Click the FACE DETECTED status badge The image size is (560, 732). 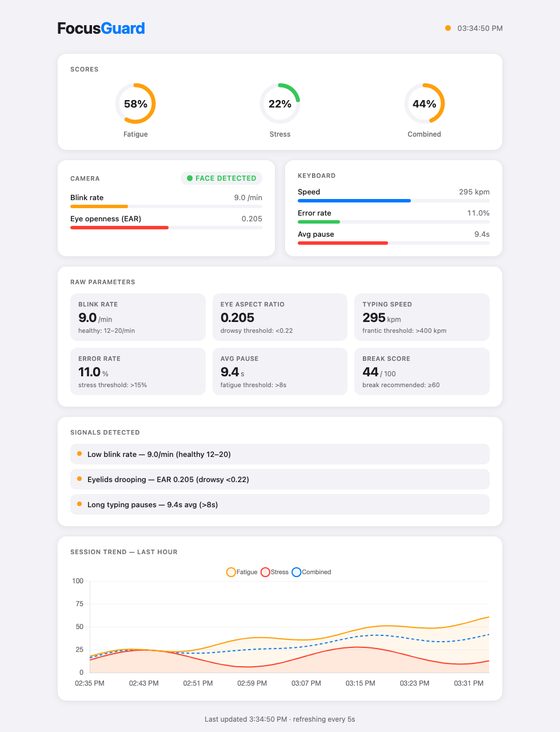point(222,178)
